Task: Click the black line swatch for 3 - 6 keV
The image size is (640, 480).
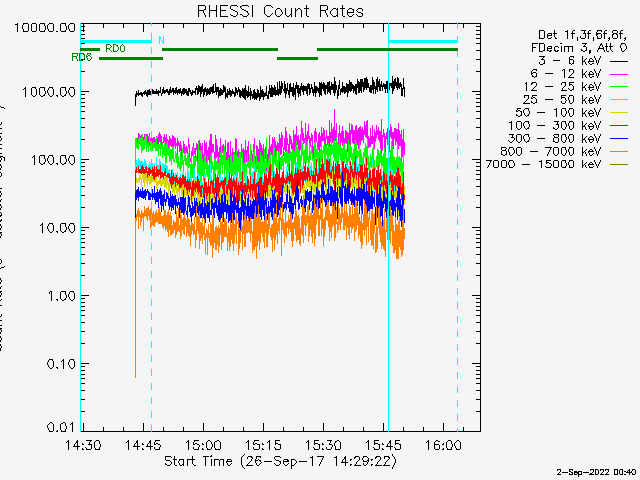Action: point(619,62)
